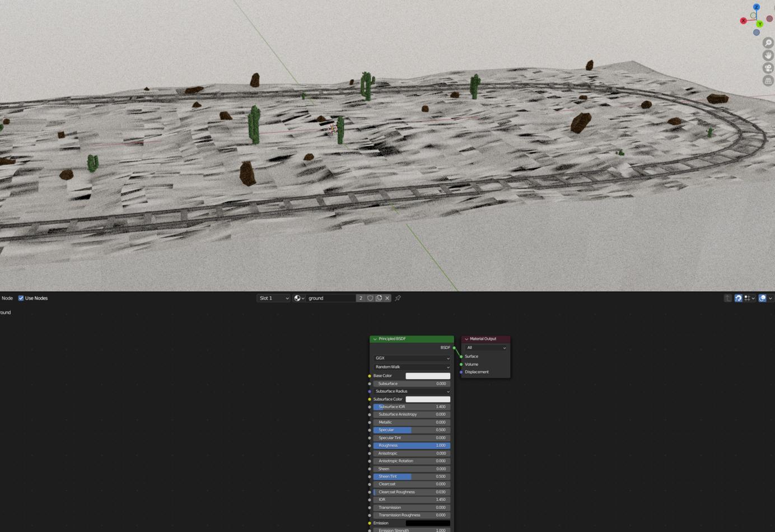This screenshot has height=532, width=775.
Task: Click the Clearcoat slider
Action: coord(412,484)
